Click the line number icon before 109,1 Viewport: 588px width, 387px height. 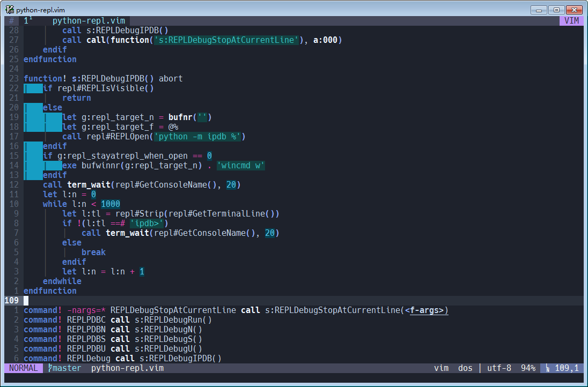point(548,368)
